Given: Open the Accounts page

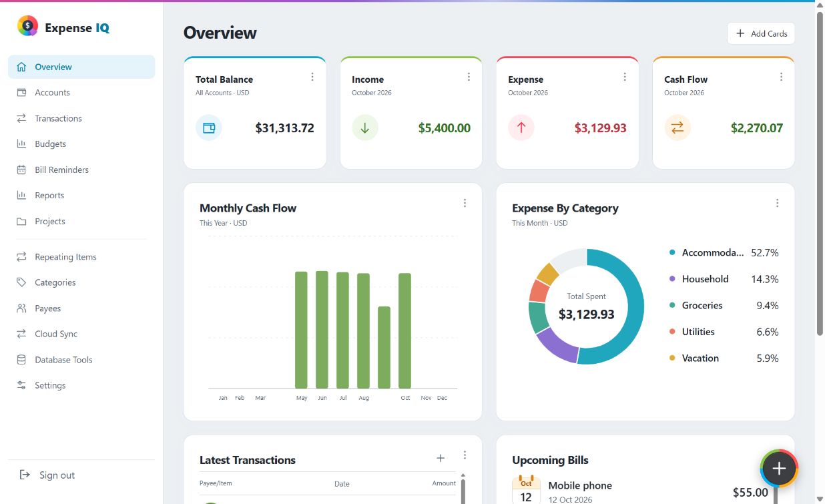Looking at the screenshot, I should click(x=81, y=93).
